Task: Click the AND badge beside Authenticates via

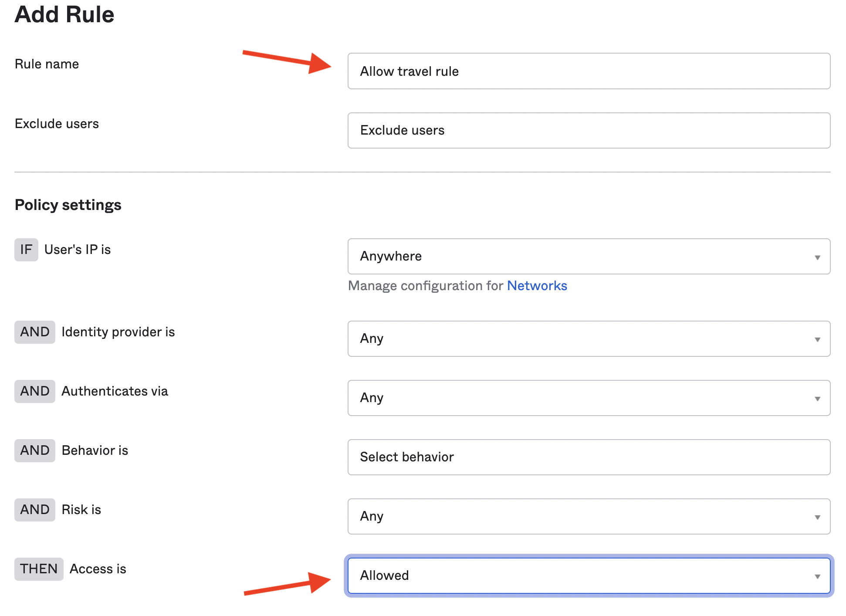Action: tap(35, 391)
